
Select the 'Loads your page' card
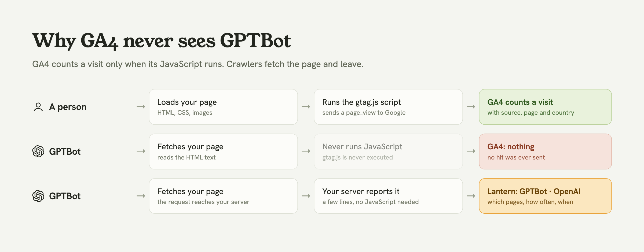223,107
